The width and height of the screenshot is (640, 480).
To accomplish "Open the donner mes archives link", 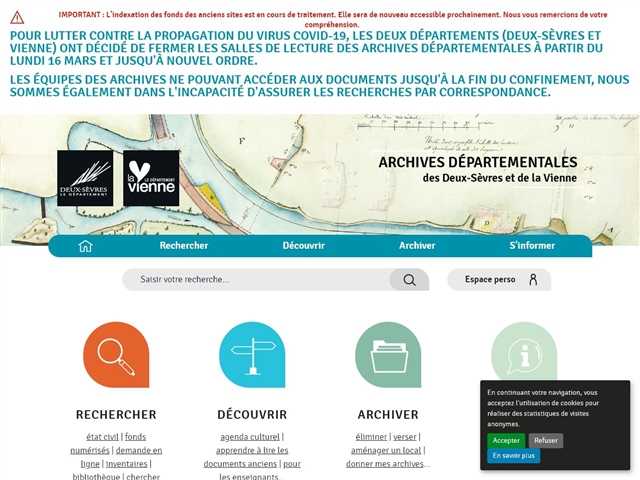I will (384, 464).
